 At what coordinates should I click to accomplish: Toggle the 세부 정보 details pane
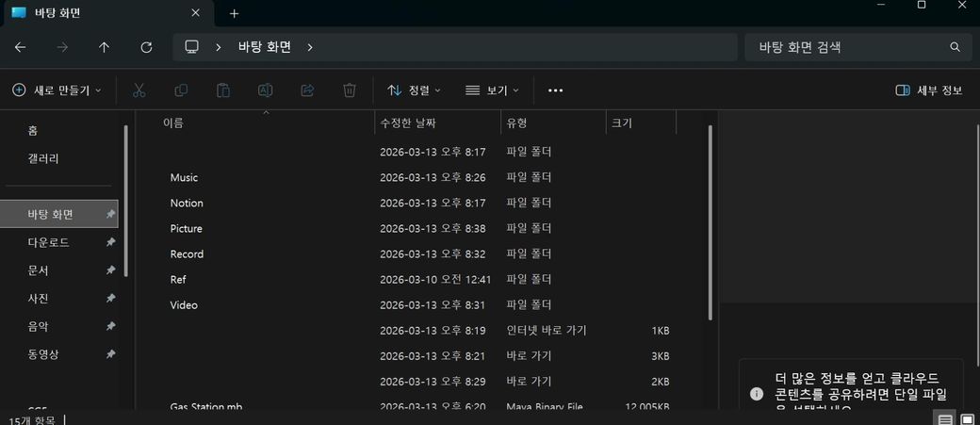pyautogui.click(x=928, y=90)
